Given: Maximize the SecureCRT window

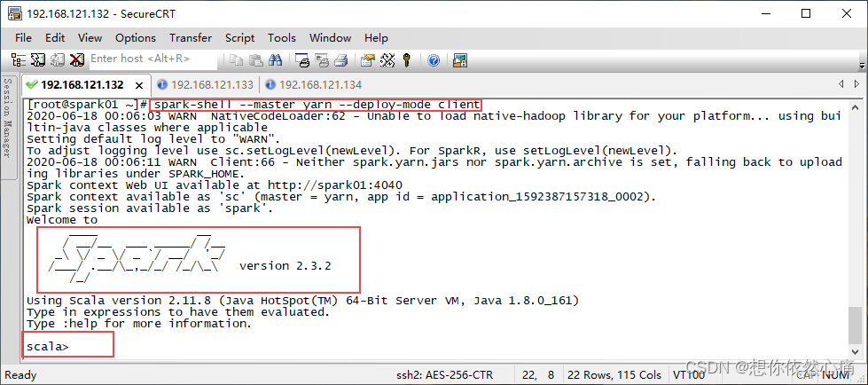Looking at the screenshot, I should point(806,14).
